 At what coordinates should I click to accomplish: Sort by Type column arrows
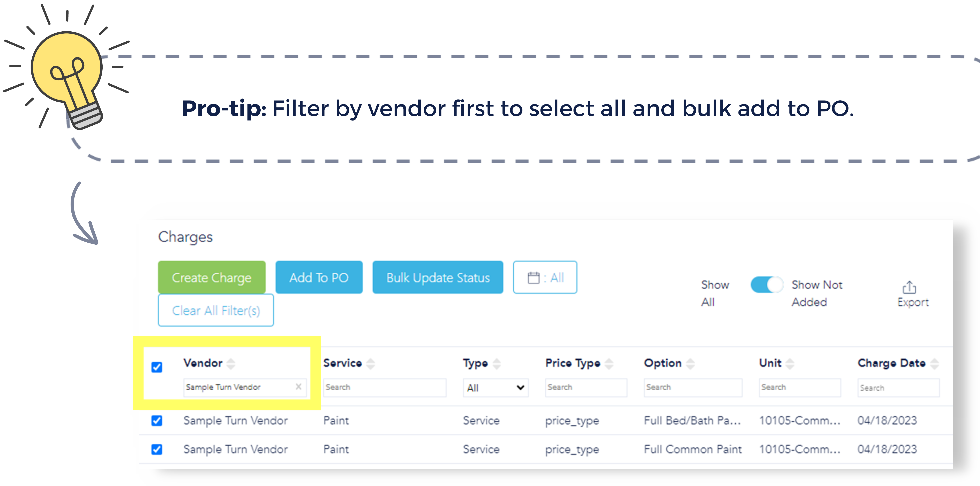[497, 363]
